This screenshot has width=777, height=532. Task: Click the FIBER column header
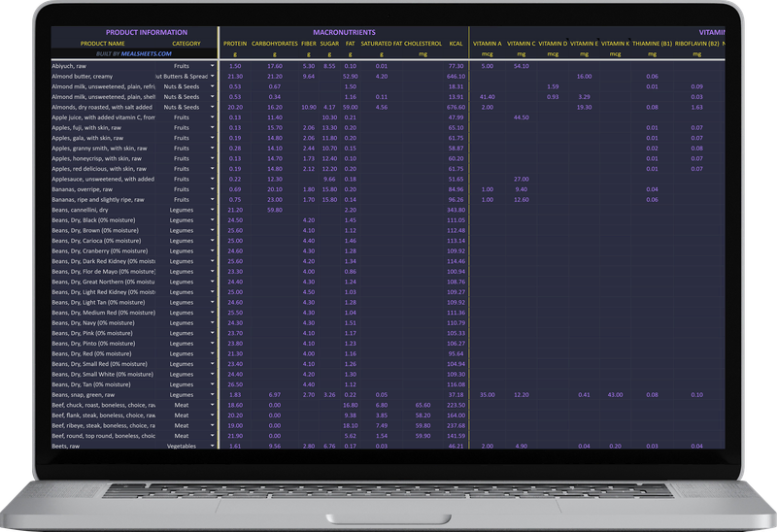click(309, 44)
